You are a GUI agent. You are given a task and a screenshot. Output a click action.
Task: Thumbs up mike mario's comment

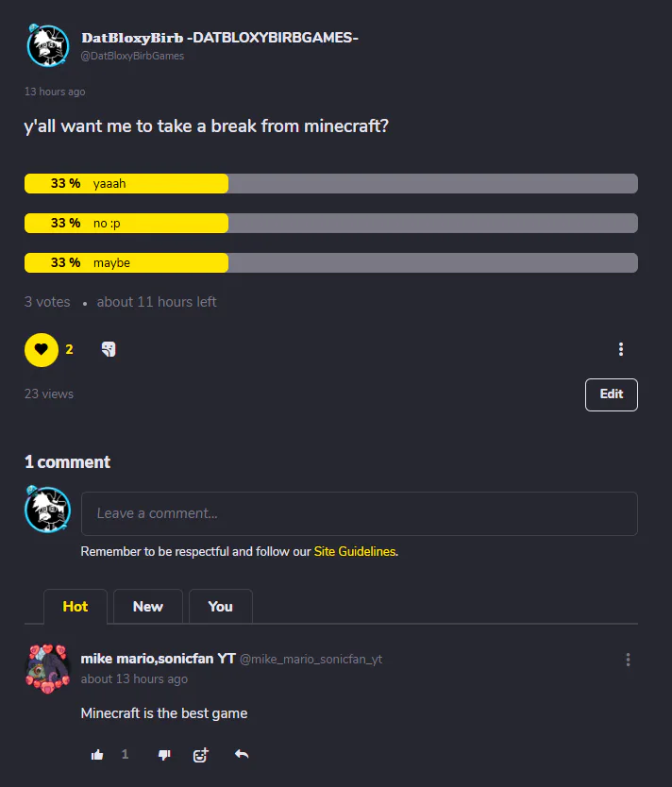coord(97,754)
